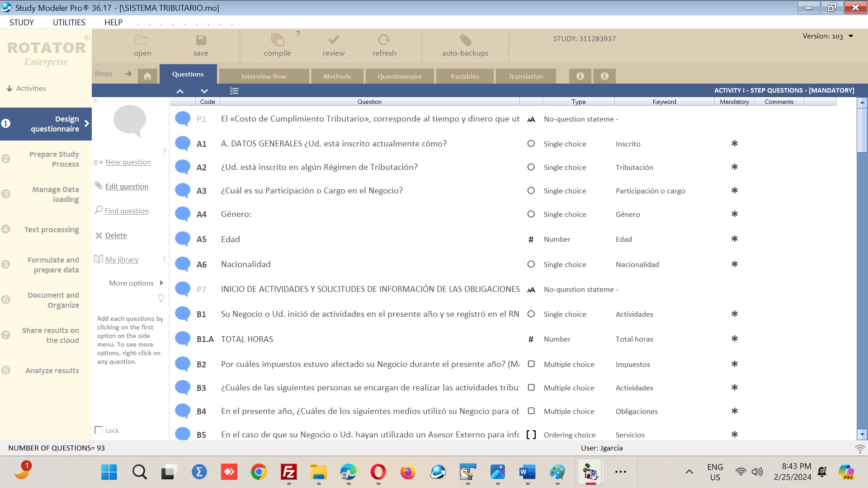868x488 pixels.
Task: Open the Version 103 dropdown
Action: [851, 36]
